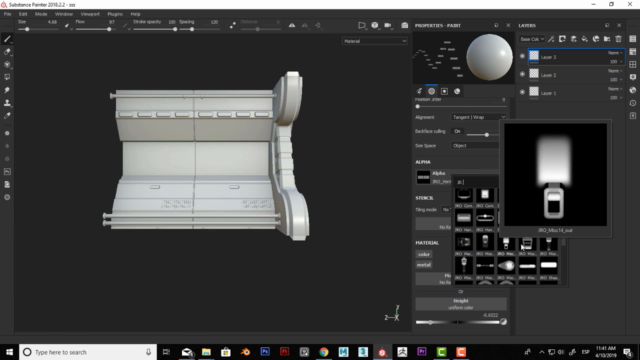Screen dimensions: 640x360
Task: Select the Projection tool
Action: [x=7, y=64]
